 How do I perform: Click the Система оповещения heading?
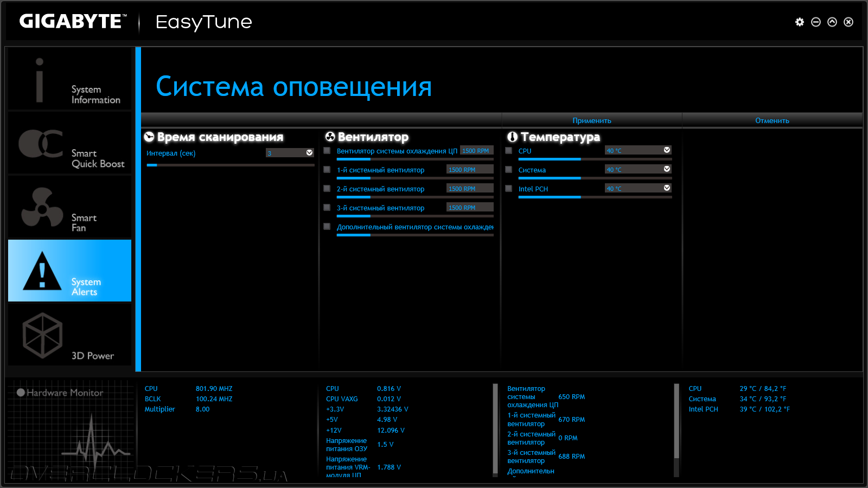click(x=293, y=87)
